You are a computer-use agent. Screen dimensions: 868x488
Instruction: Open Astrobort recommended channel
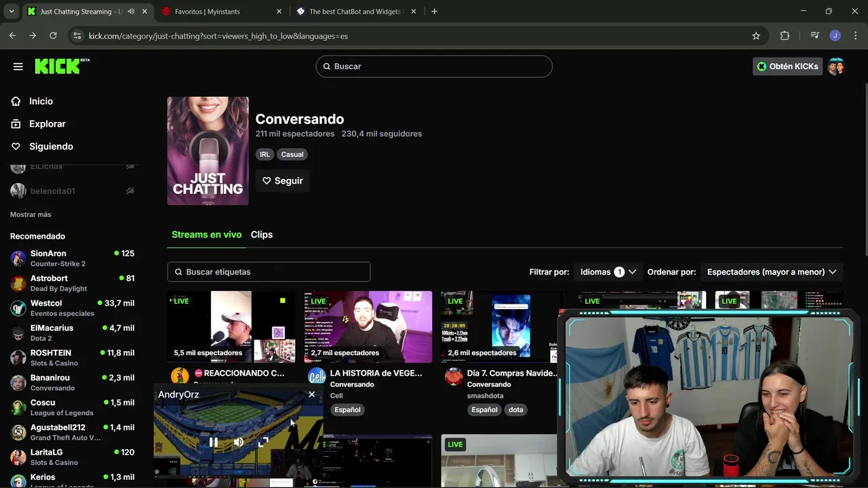73,283
